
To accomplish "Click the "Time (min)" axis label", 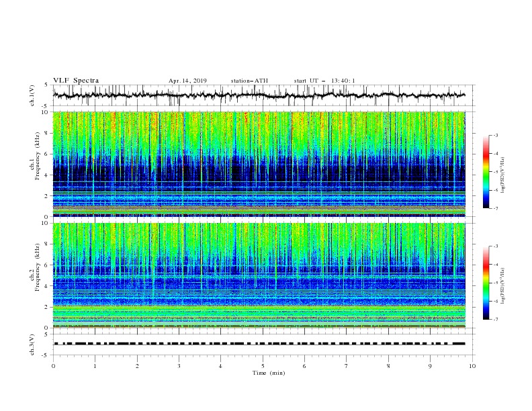I will coord(269,373).
